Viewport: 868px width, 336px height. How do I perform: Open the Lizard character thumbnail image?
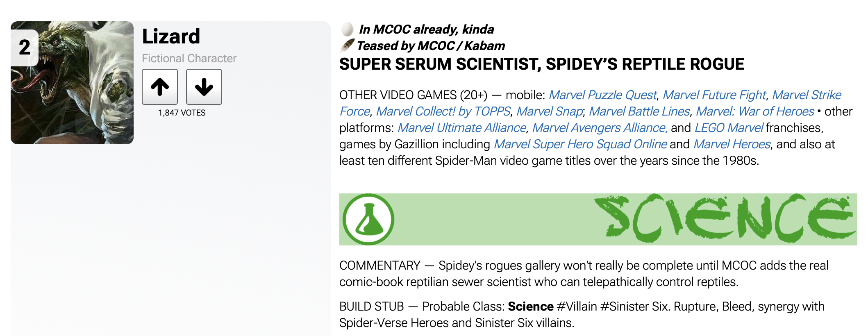[x=72, y=83]
